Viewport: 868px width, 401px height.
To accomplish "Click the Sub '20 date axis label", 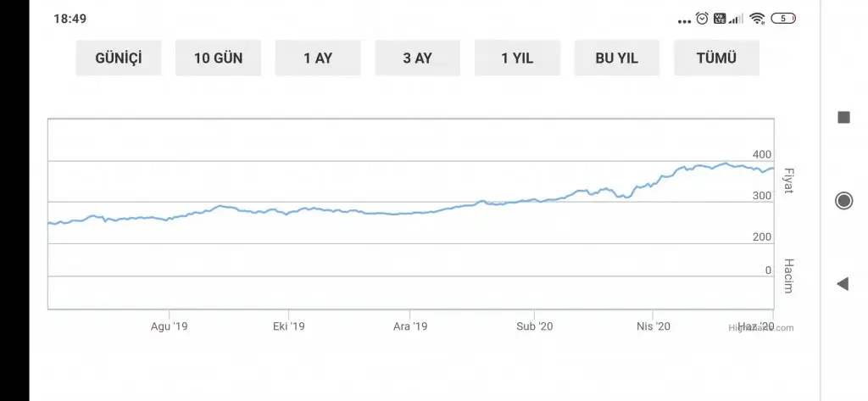I will [x=535, y=326].
